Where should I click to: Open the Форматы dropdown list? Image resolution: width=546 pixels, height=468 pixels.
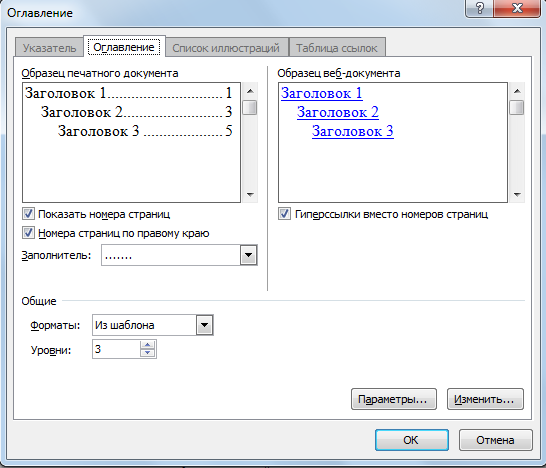tap(204, 325)
